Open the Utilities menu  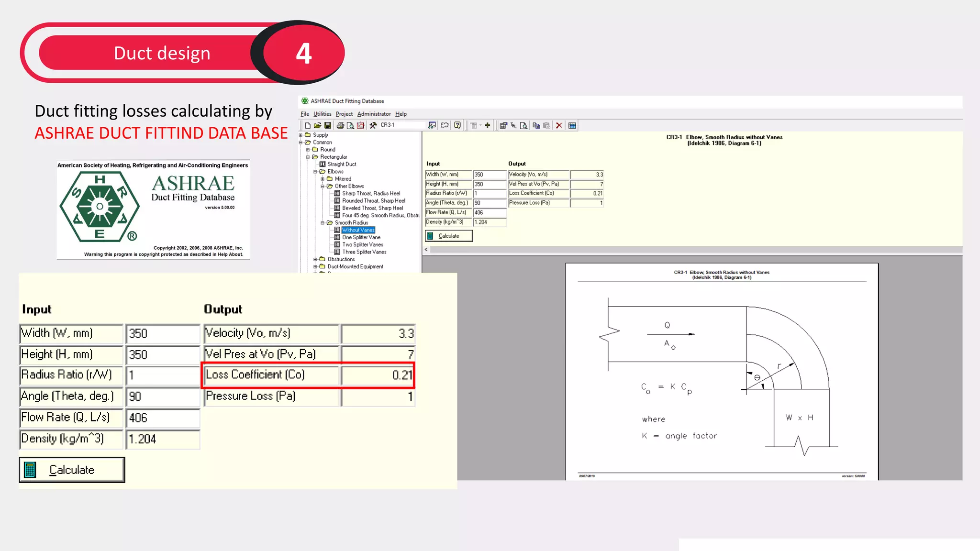pyautogui.click(x=322, y=114)
